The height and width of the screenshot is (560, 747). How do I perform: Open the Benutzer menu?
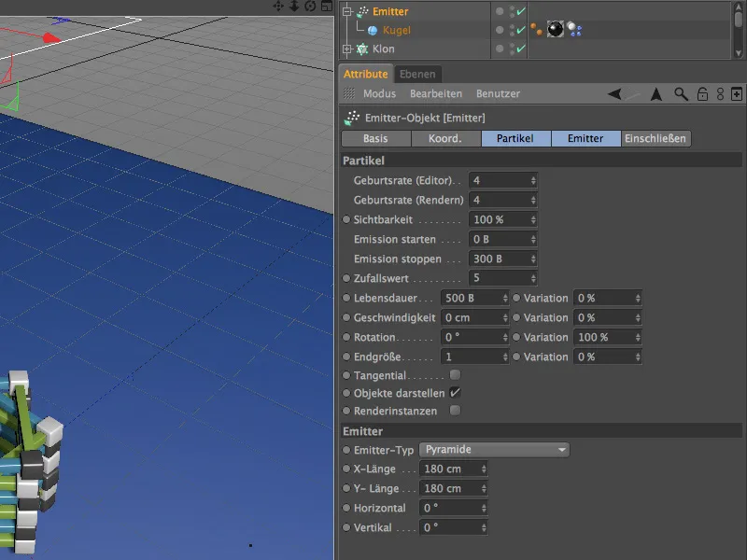(498, 94)
